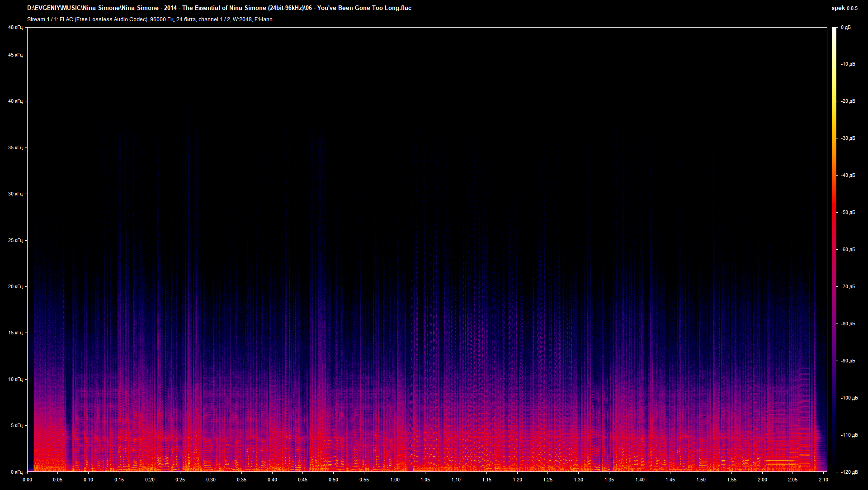Select the 'spek 0.8.5' version label
868x490 pixels.
point(844,8)
